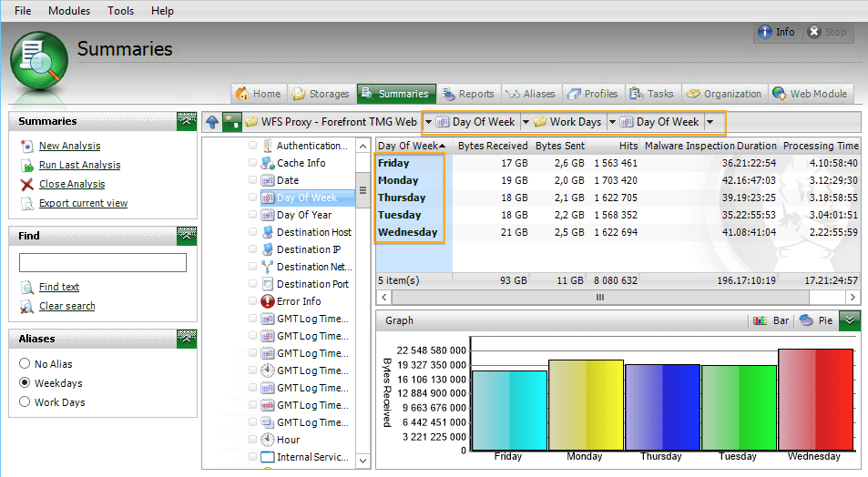Viewport: 868px width, 477px height.
Task: Click the Pie chart icon
Action: pyautogui.click(x=806, y=320)
